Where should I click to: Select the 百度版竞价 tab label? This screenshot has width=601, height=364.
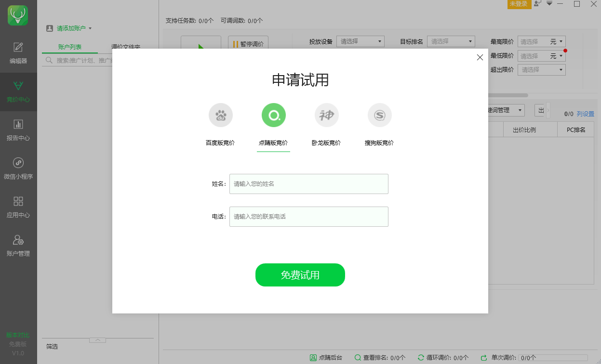[x=220, y=143]
